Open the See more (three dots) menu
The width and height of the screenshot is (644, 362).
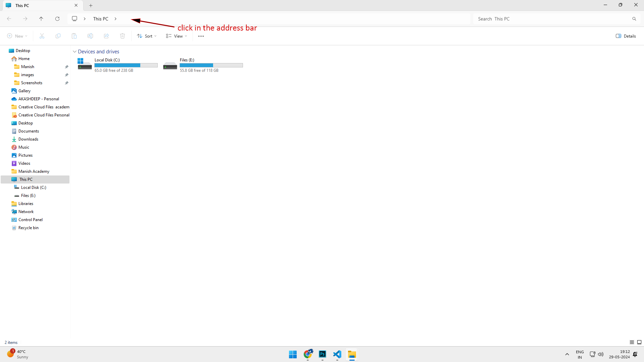[x=201, y=36]
